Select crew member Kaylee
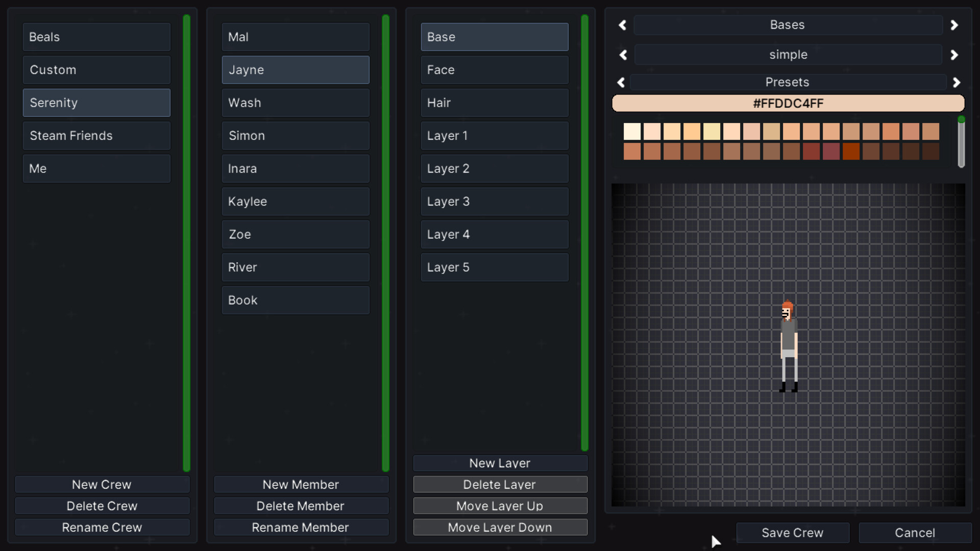 coord(295,202)
